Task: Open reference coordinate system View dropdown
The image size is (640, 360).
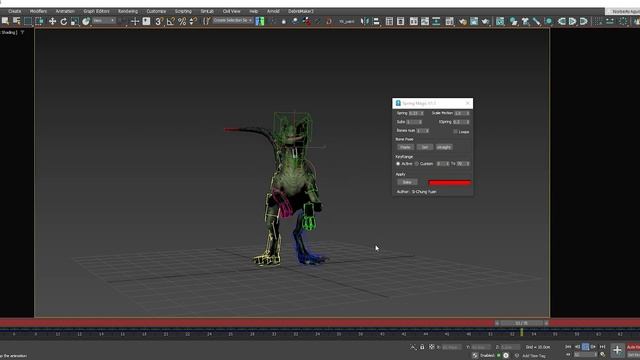Action: [x=104, y=20]
